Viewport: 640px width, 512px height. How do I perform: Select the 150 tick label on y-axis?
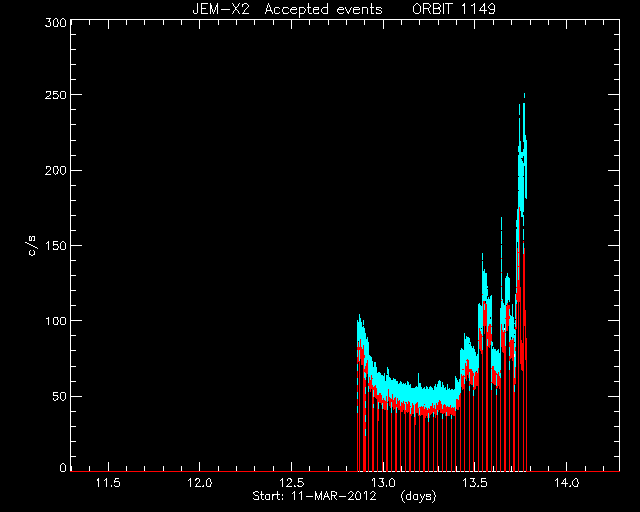[x=55, y=246]
